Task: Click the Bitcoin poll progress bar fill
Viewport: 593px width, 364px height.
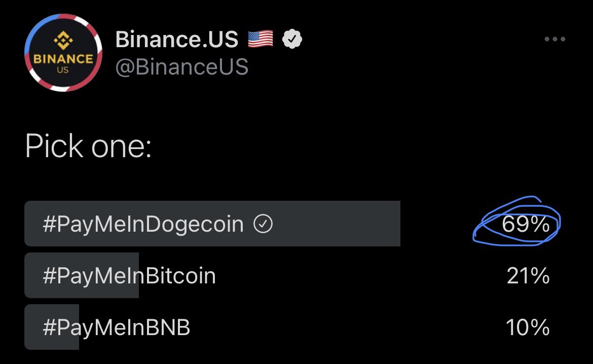Action: (81, 275)
